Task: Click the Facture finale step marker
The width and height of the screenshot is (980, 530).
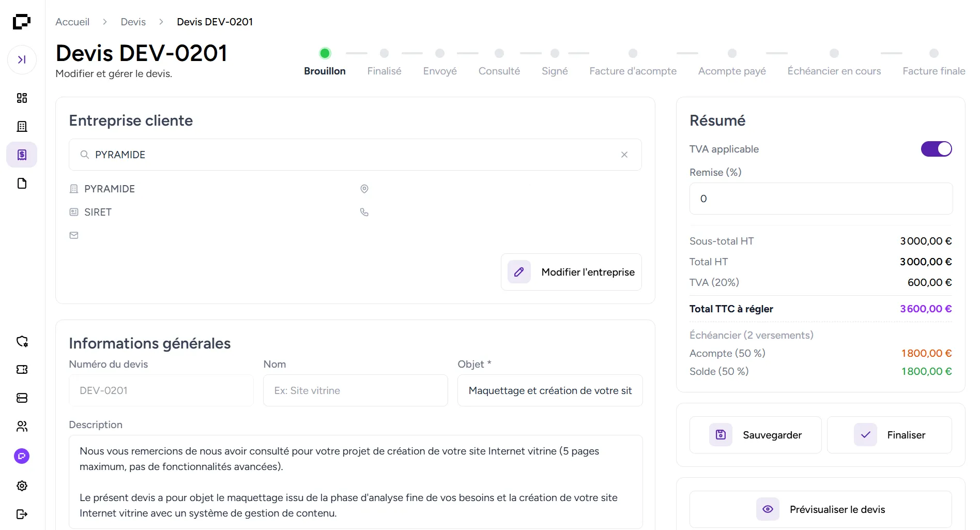Action: [x=934, y=53]
